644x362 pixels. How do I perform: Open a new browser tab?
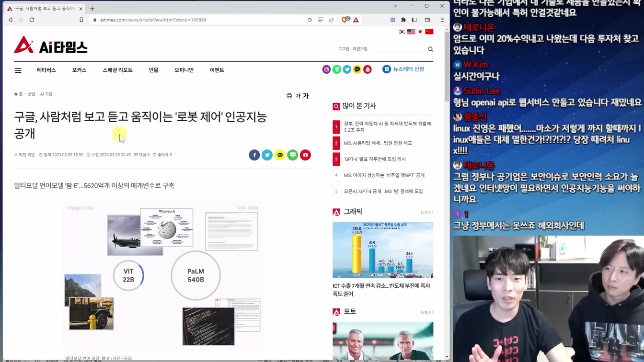click(92, 9)
